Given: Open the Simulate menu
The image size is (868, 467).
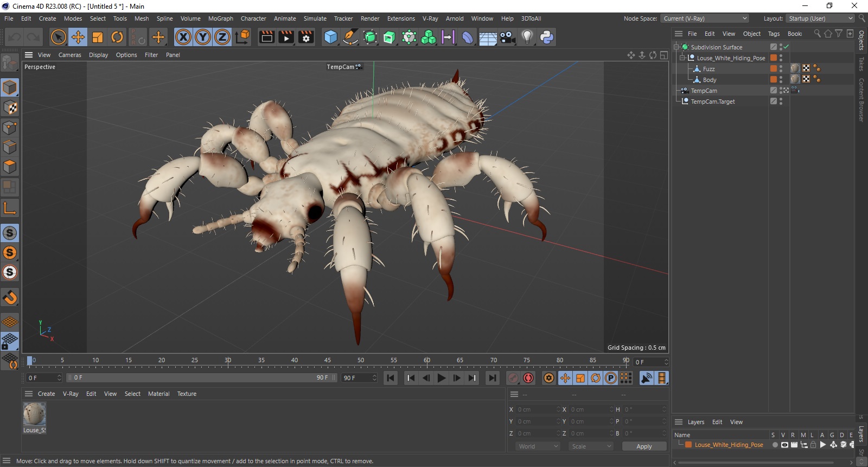Looking at the screenshot, I should [x=315, y=18].
